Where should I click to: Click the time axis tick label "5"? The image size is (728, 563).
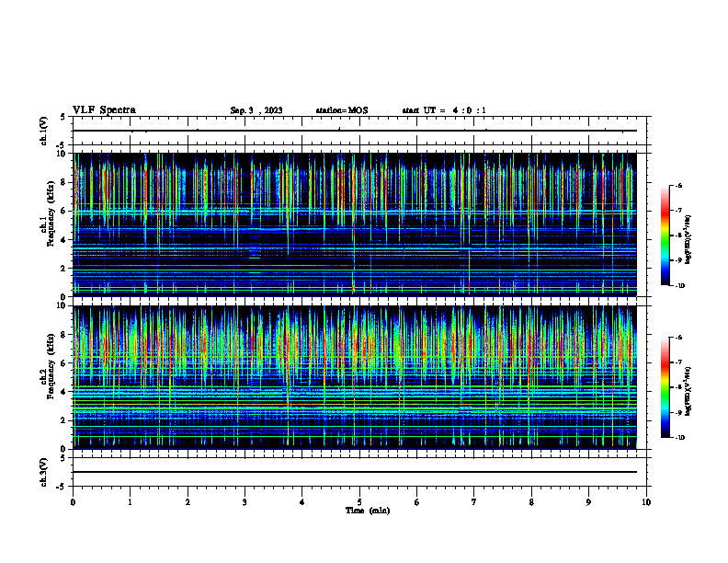pos(359,501)
